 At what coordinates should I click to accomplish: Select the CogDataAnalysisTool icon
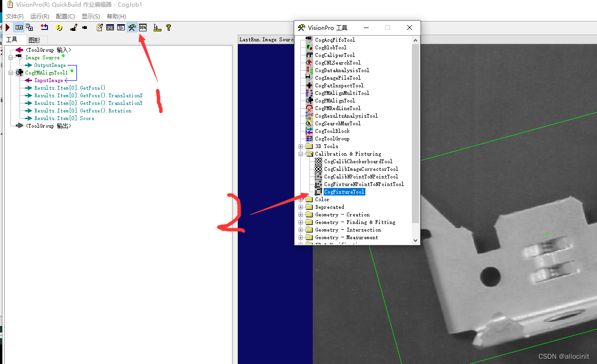click(x=308, y=70)
